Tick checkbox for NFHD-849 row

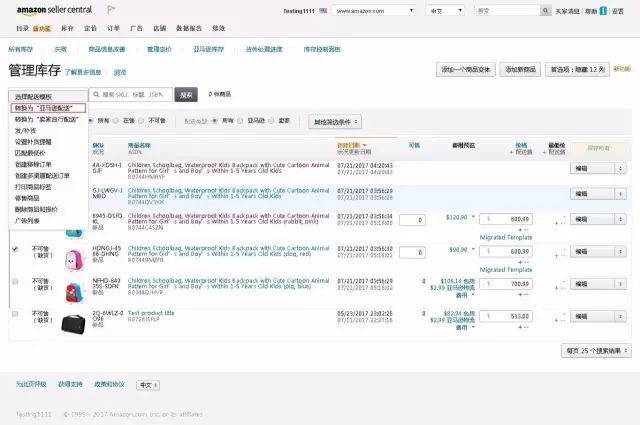[15, 281]
